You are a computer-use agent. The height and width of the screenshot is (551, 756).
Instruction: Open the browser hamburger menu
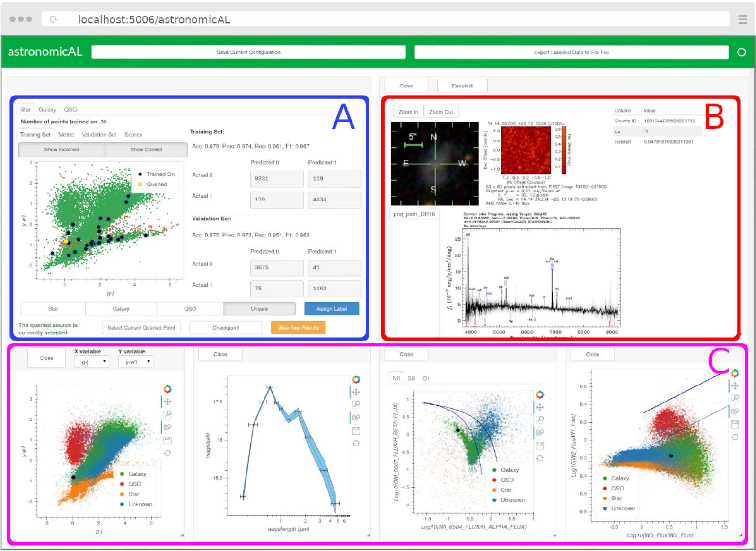(x=743, y=19)
